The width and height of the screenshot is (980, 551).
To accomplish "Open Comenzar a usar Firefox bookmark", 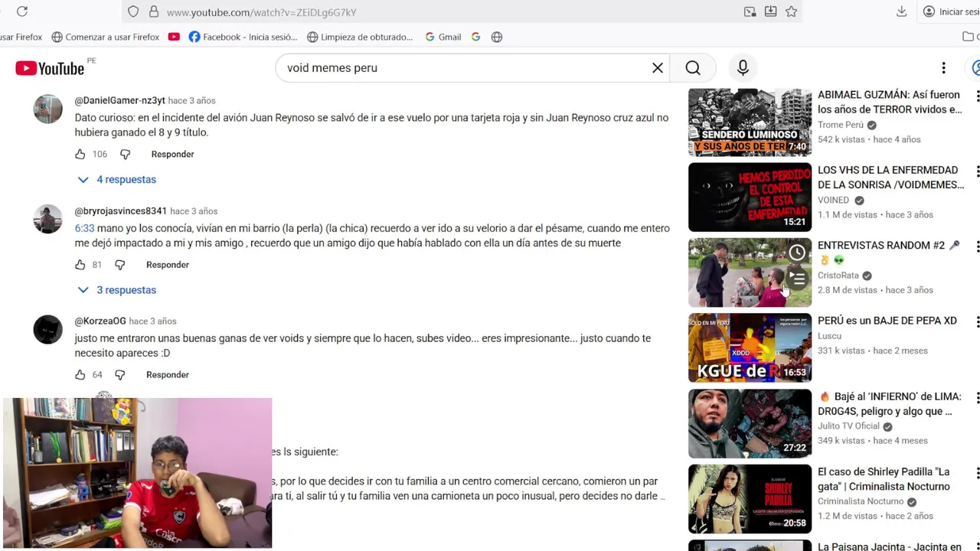I will [x=106, y=37].
